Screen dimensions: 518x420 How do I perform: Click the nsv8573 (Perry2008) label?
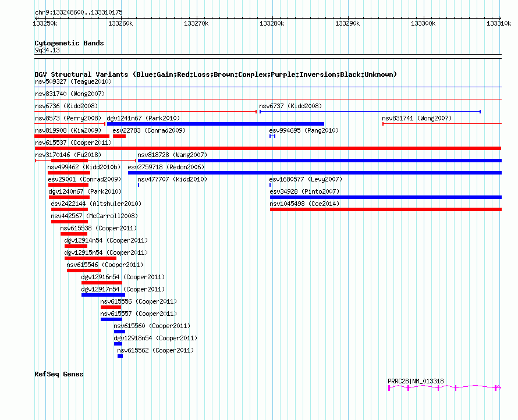(68, 118)
